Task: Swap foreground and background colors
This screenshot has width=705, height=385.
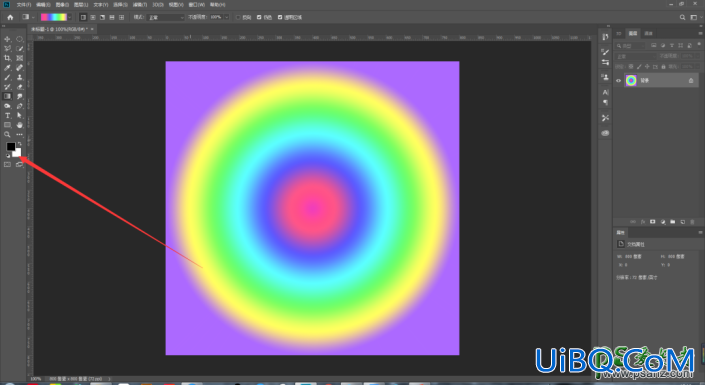Action: tap(19, 144)
